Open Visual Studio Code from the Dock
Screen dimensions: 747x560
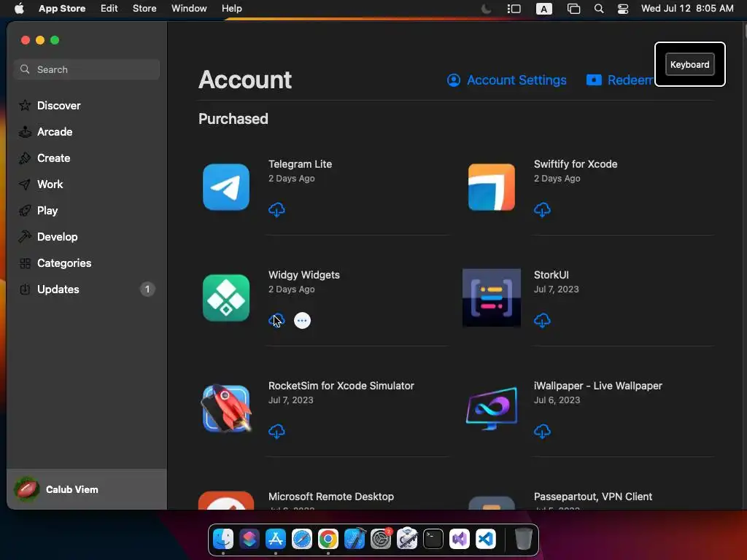[485, 539]
